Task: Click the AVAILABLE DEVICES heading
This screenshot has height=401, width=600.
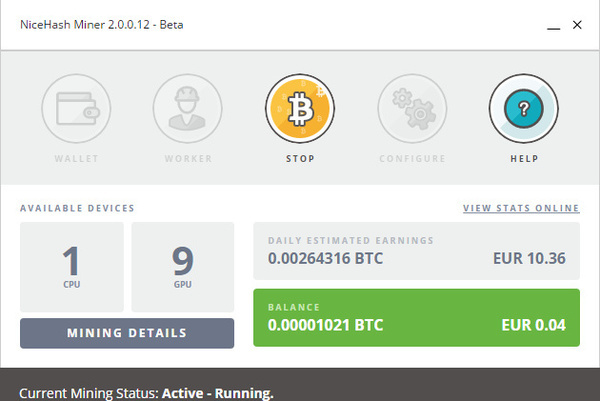Action: pos(77,208)
